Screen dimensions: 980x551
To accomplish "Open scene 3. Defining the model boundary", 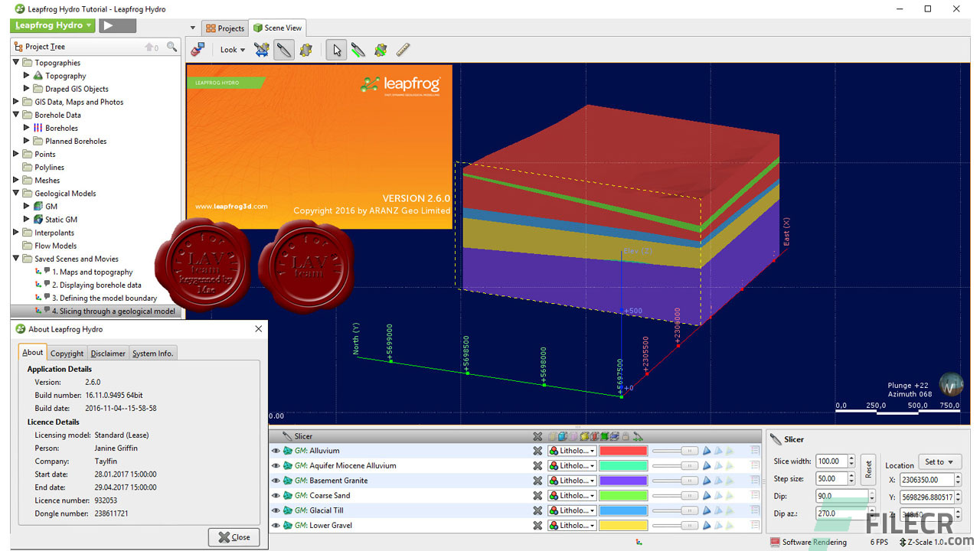I will [x=104, y=298].
